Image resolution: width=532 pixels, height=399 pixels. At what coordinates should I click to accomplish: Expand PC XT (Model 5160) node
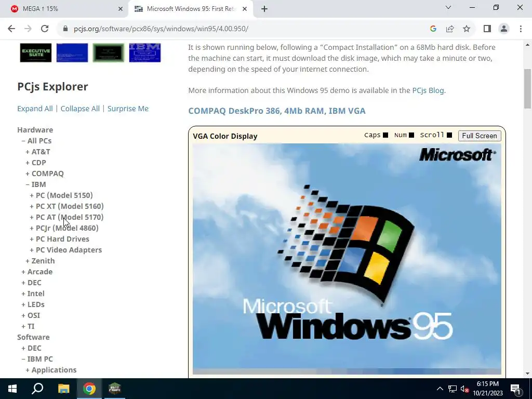66,206
